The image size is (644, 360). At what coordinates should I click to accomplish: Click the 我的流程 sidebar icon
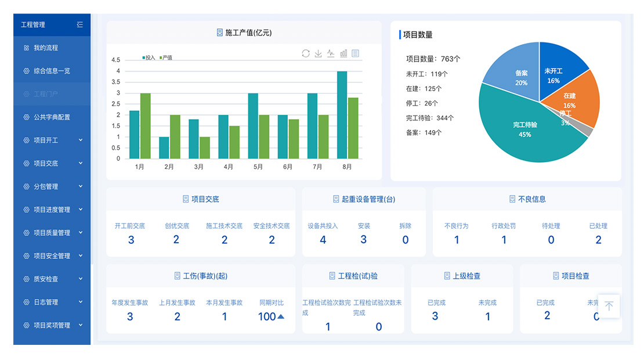click(x=26, y=48)
